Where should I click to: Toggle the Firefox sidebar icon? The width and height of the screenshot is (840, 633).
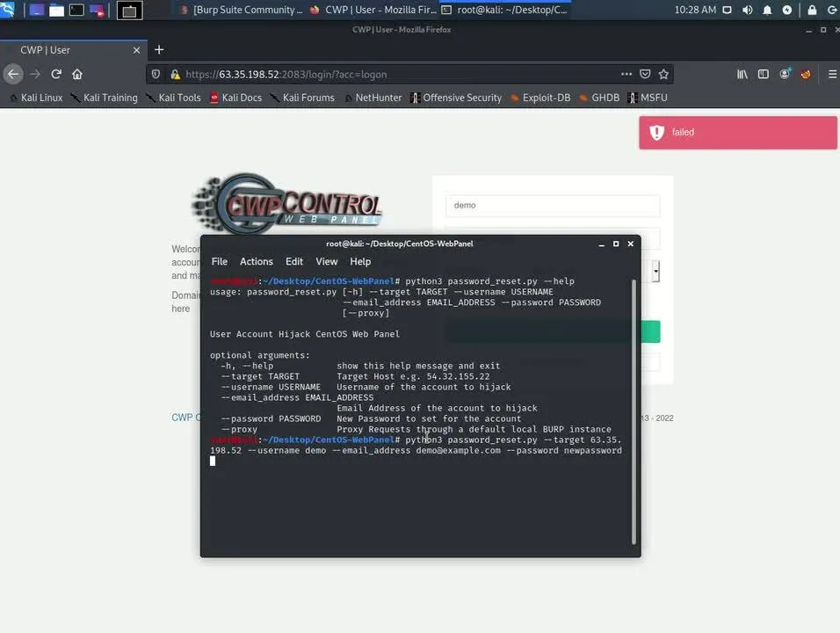click(x=764, y=74)
